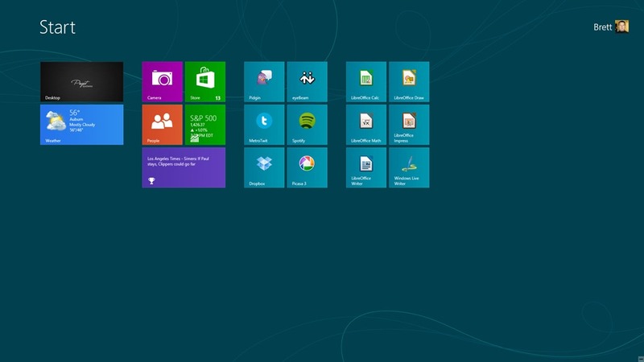The width and height of the screenshot is (644, 362).
Task: Open LibreOffice Draw
Action: pos(409,81)
